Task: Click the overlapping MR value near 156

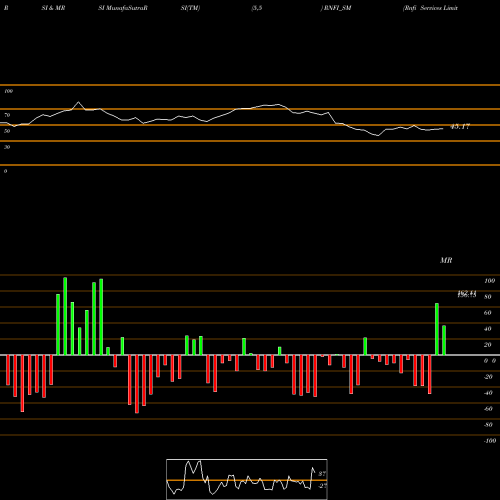Action: pos(467,294)
